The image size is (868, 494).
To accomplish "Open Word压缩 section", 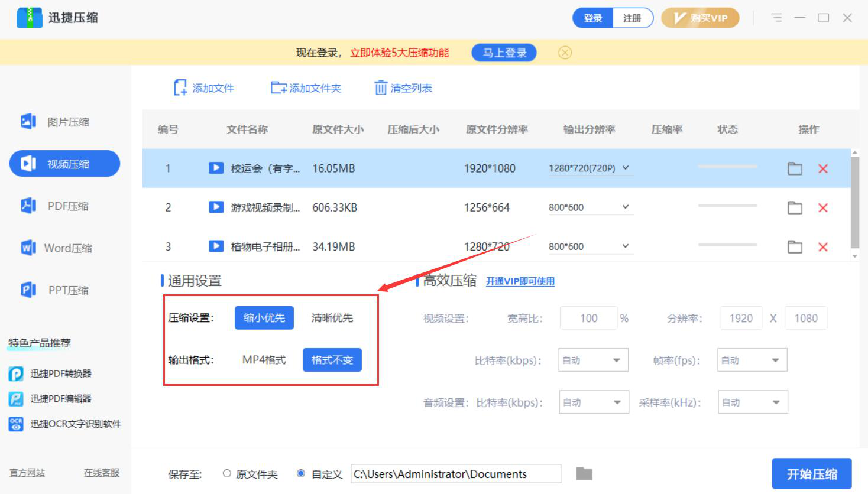I will point(65,248).
